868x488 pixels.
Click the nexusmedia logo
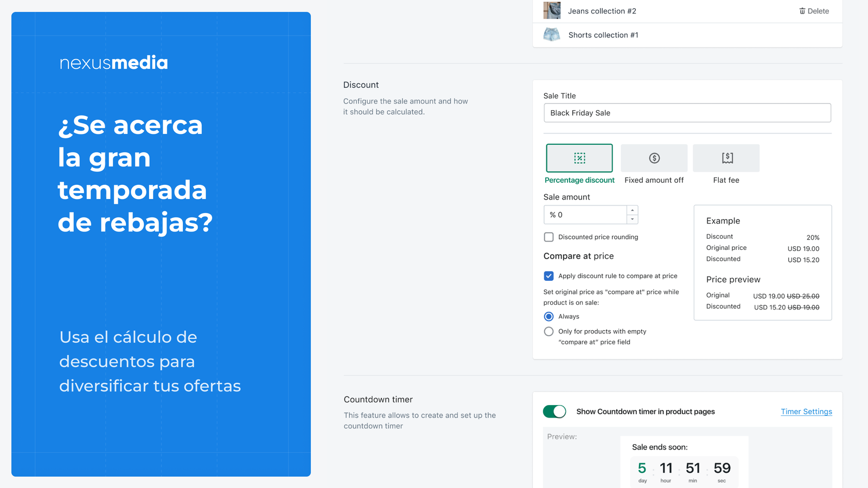coord(114,63)
